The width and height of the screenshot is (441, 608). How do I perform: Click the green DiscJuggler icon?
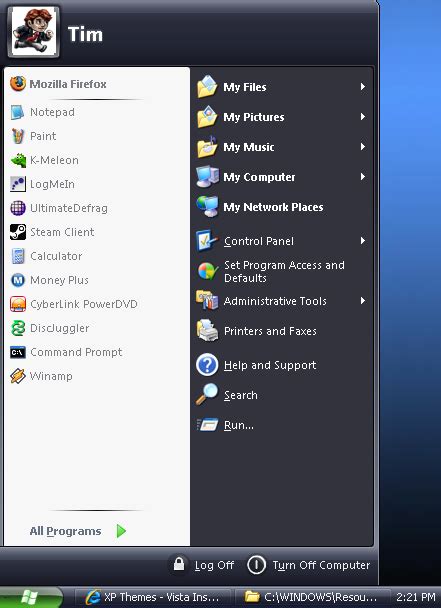(18, 328)
